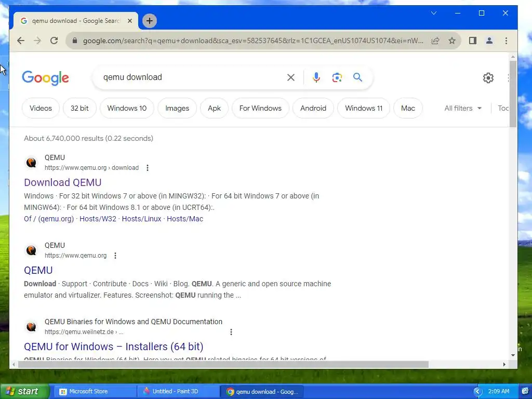Screen dimensions: 532x399
Task: Click the scroll down arrow
Action: tap(513, 355)
